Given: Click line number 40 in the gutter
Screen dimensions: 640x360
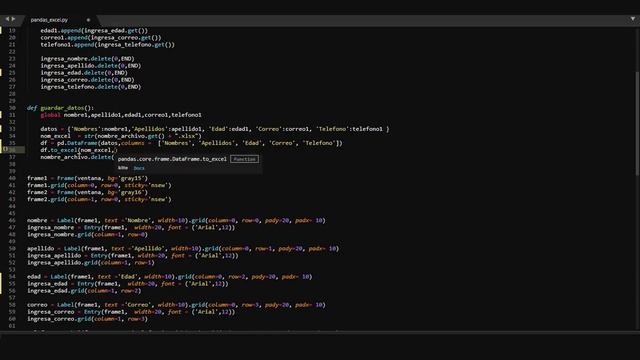Looking at the screenshot, I should (x=12, y=178).
